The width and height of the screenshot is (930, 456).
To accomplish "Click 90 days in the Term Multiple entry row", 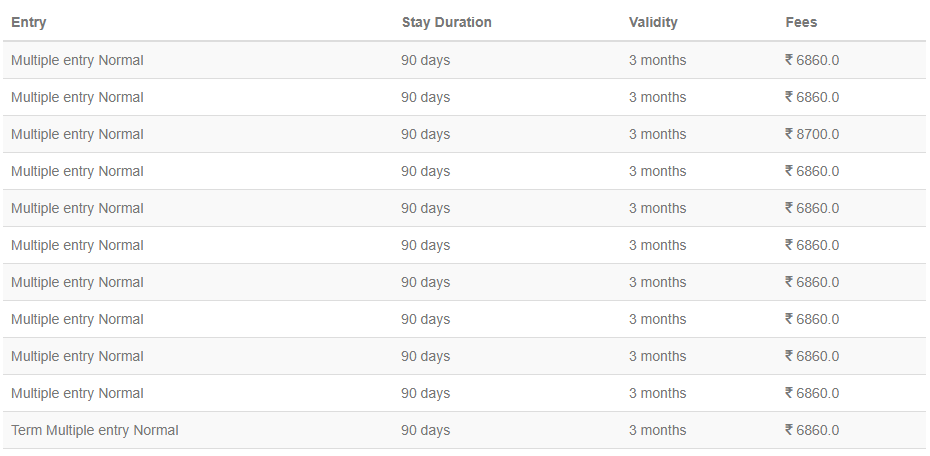I will tap(425, 431).
